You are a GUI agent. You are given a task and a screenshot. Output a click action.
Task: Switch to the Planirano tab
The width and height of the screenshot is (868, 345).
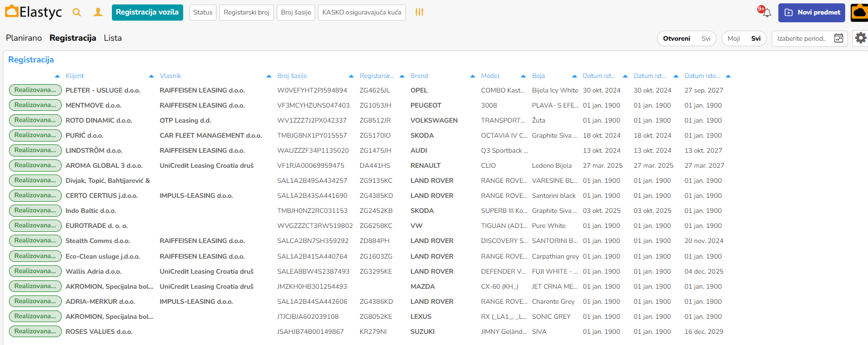24,38
